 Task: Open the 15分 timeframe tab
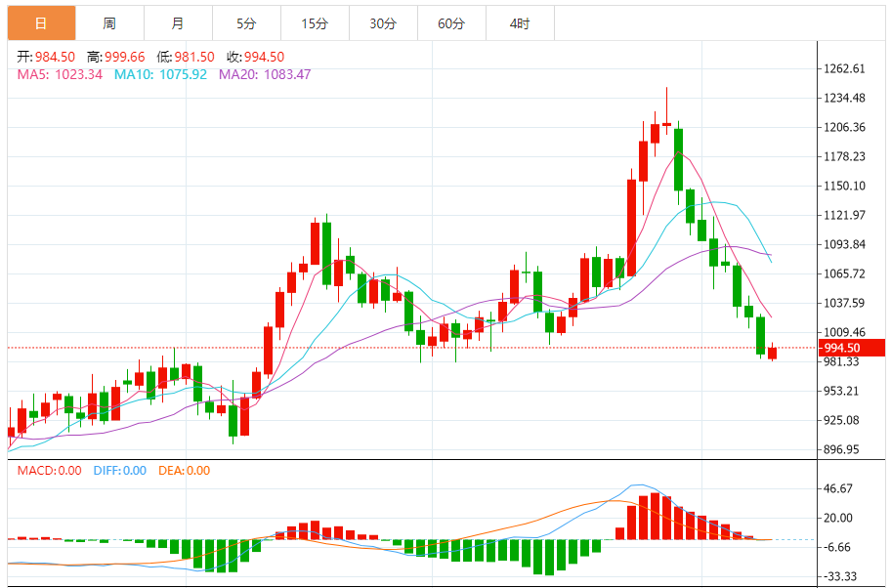click(x=315, y=23)
